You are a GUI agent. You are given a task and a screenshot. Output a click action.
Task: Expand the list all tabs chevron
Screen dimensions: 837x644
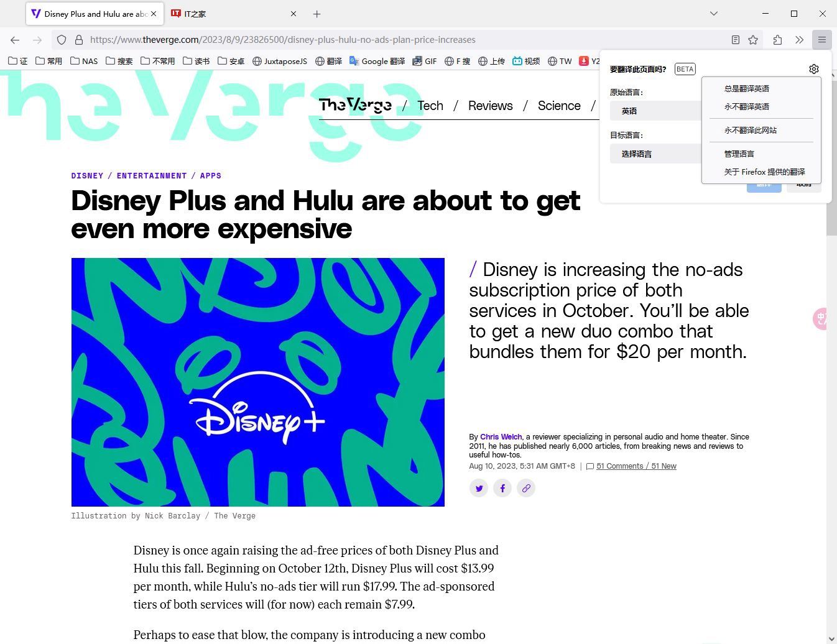point(714,14)
